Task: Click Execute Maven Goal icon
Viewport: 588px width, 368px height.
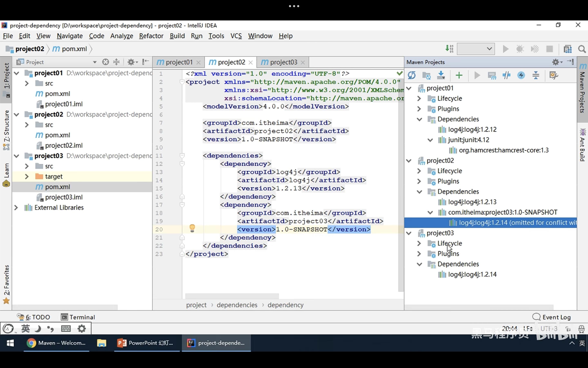Action: pyautogui.click(x=492, y=75)
